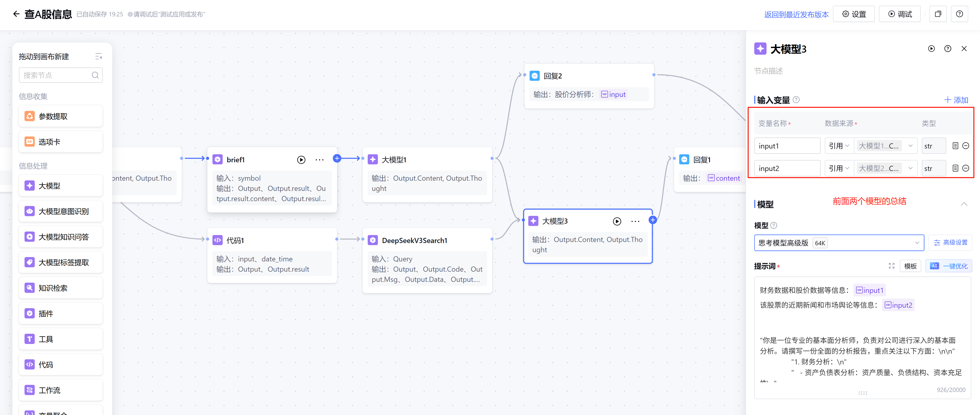Screen dimensions: 980x415
Task: Open the 引用 dropdown for input2
Action: 839,168
